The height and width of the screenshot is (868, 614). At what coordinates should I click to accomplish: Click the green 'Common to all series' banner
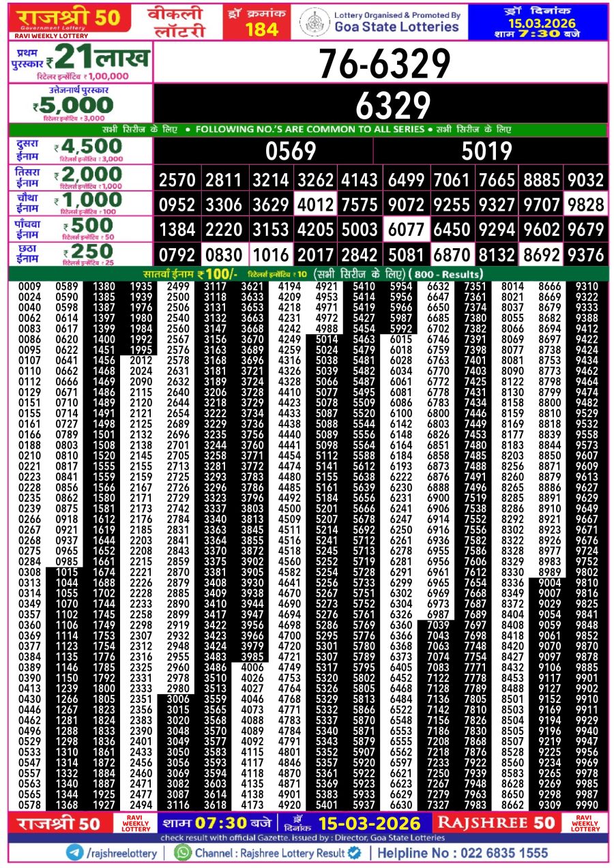(x=307, y=129)
